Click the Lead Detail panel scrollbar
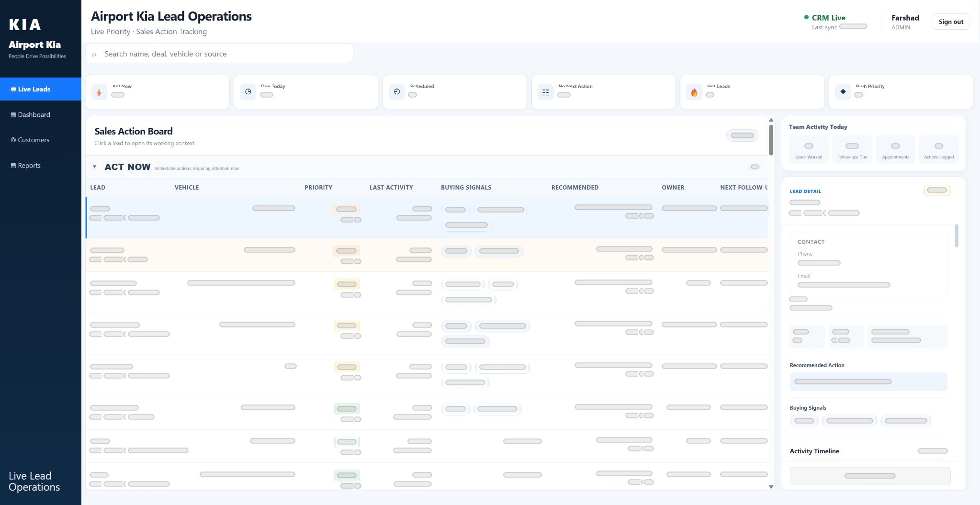The image size is (980, 505). (957, 236)
